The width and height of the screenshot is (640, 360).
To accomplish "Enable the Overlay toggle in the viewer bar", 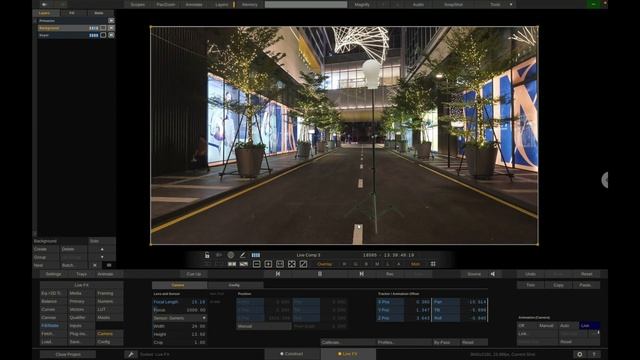I will point(324,264).
